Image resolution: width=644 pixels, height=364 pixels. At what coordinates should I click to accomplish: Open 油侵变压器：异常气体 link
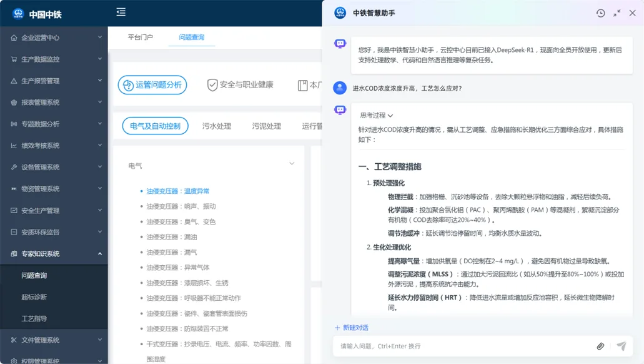tap(178, 267)
